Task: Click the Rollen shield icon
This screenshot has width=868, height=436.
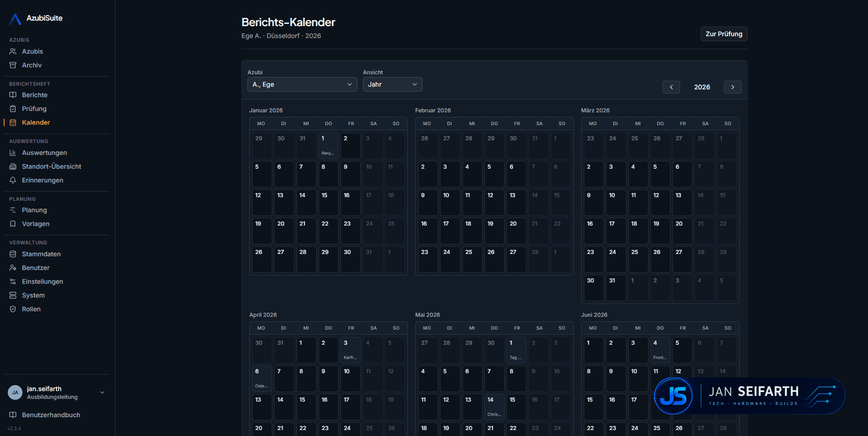Action: [13, 309]
